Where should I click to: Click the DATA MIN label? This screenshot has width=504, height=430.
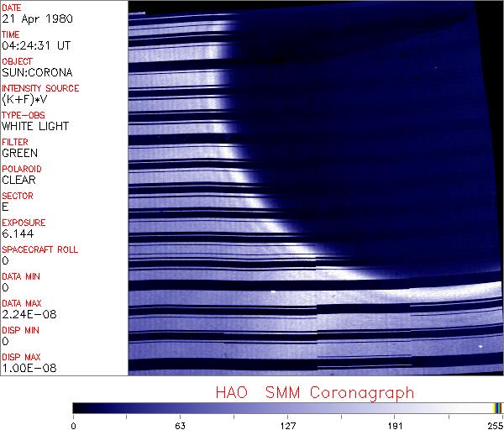21,276
